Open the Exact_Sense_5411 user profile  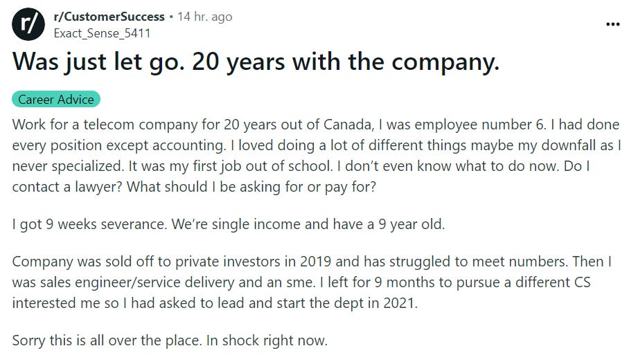(102, 33)
